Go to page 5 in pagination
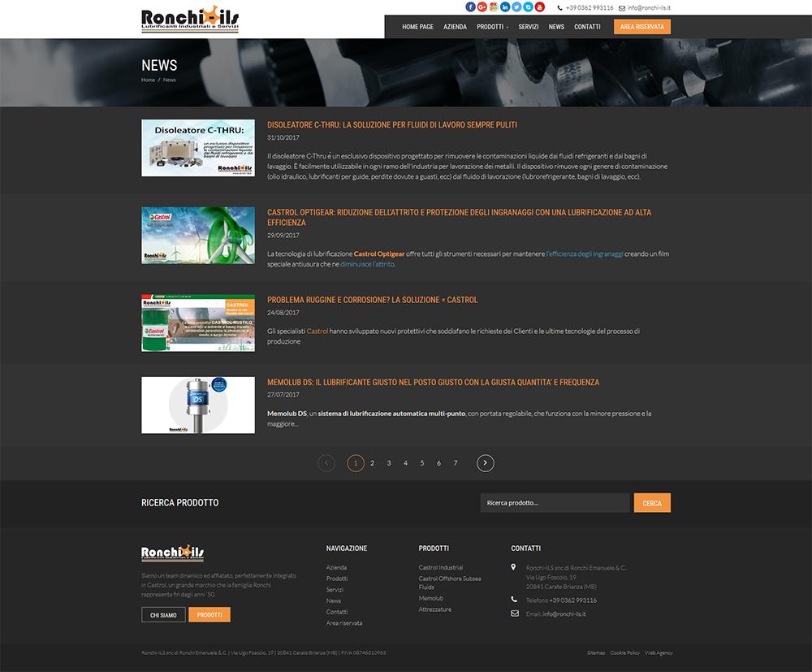 422,463
